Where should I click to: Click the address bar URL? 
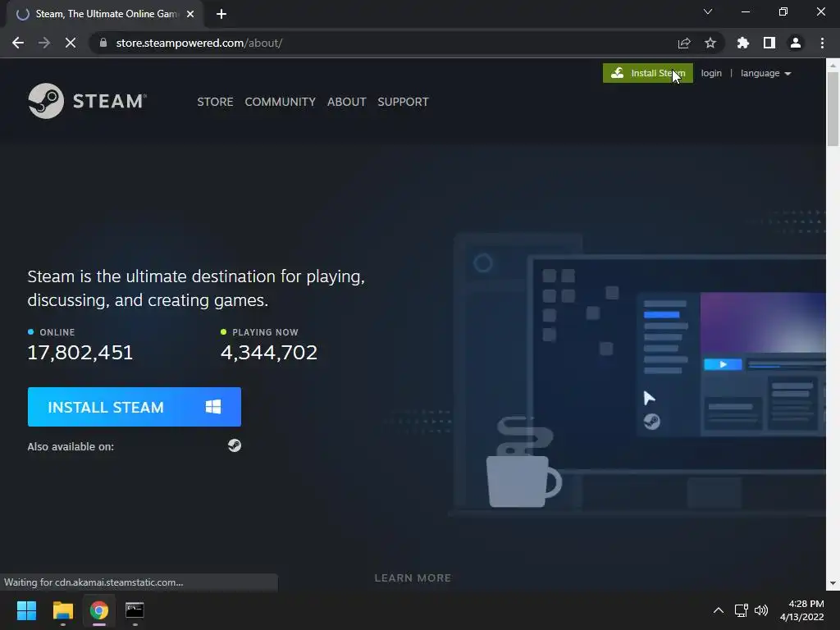[x=199, y=43]
